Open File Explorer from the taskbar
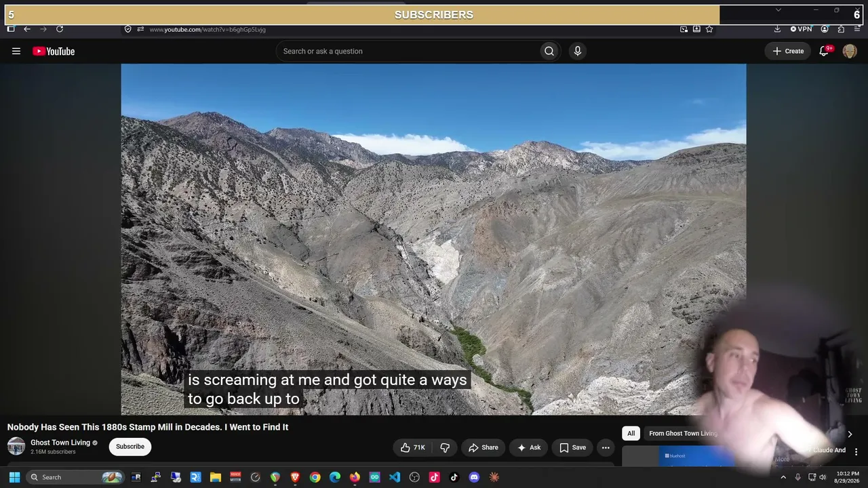The width and height of the screenshot is (868, 488). (x=216, y=477)
